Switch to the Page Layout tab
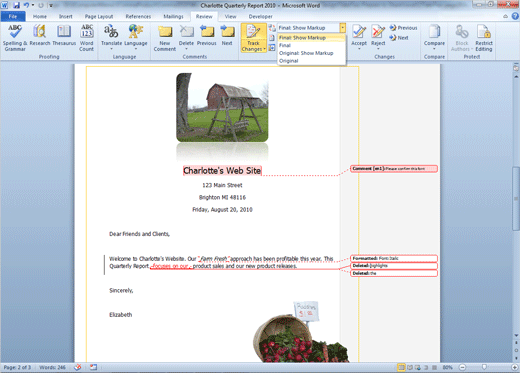The image size is (520, 373). click(99, 16)
